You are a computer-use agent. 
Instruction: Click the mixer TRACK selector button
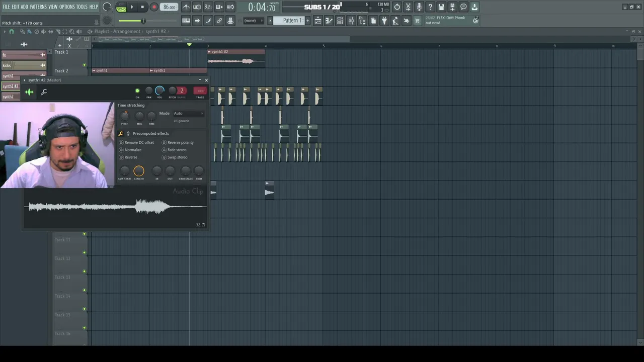tap(200, 91)
